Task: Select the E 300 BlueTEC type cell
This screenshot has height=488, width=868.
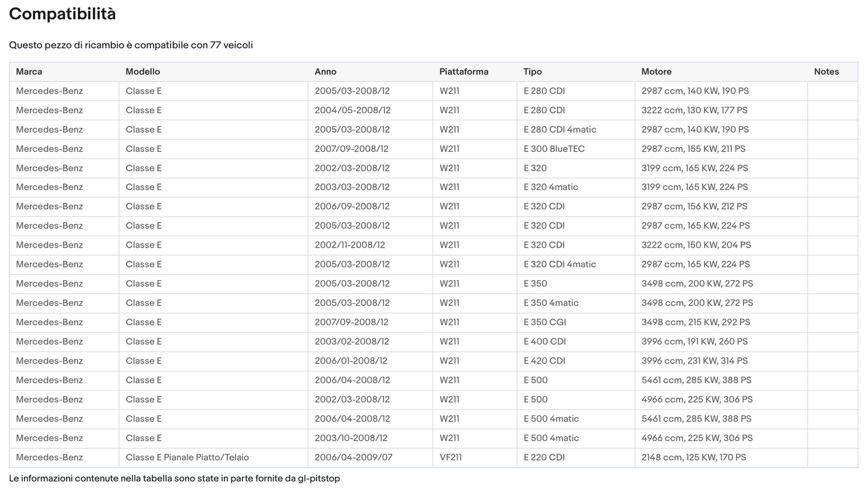Action: 575,149
